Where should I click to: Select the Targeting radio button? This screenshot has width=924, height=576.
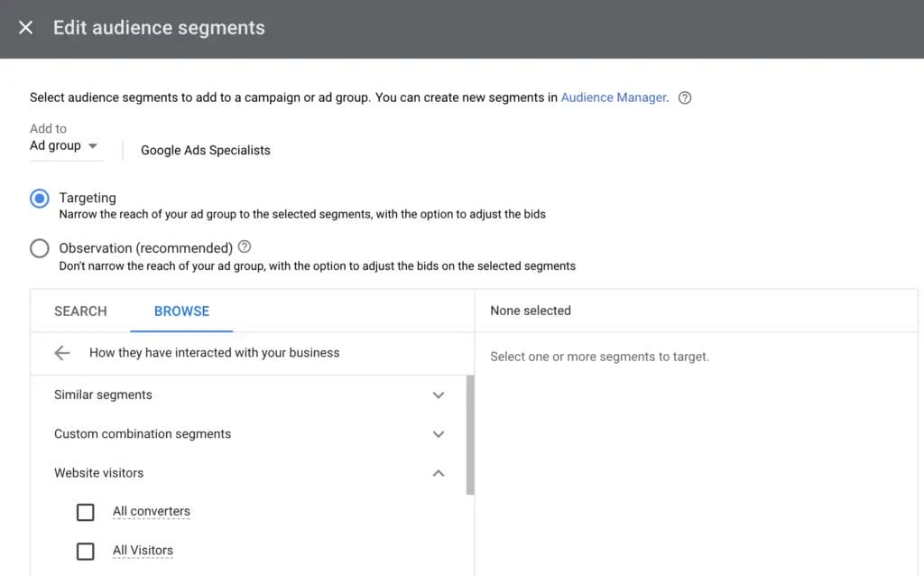(x=40, y=199)
